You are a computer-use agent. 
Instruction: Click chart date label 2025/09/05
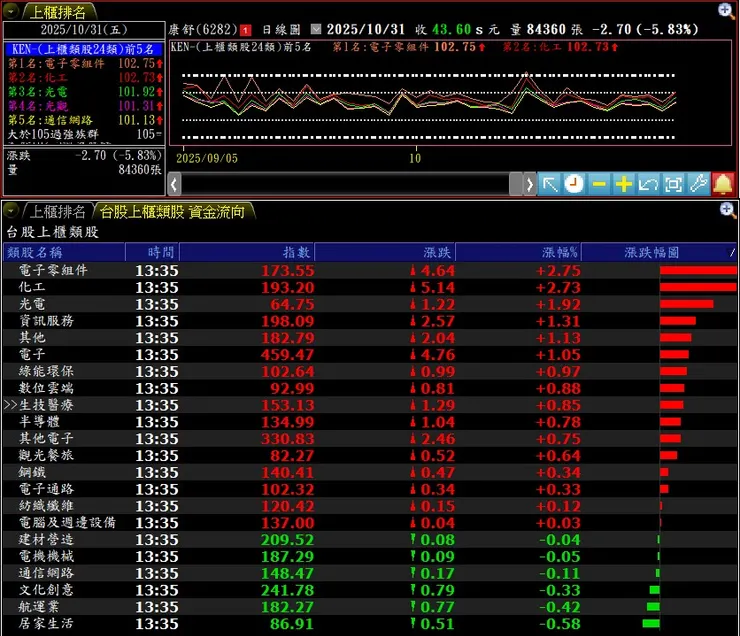pyautogui.click(x=207, y=158)
